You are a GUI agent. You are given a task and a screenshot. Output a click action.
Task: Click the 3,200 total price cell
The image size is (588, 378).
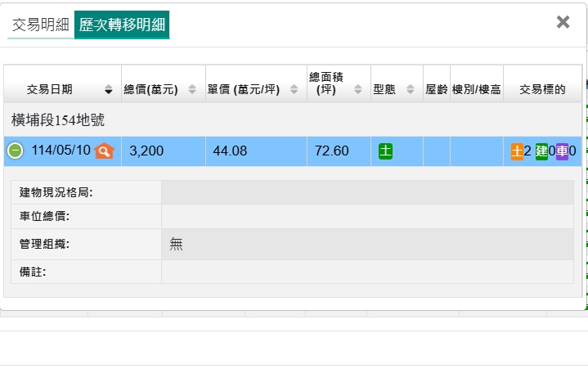click(x=146, y=151)
